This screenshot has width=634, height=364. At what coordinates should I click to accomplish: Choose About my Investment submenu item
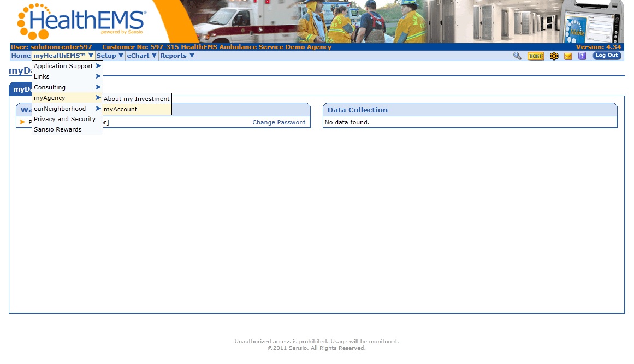[137, 99]
